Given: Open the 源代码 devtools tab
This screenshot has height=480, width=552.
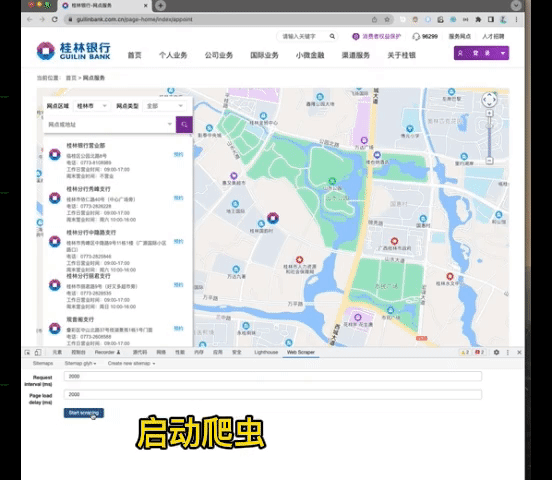Looking at the screenshot, I should [x=140, y=352].
